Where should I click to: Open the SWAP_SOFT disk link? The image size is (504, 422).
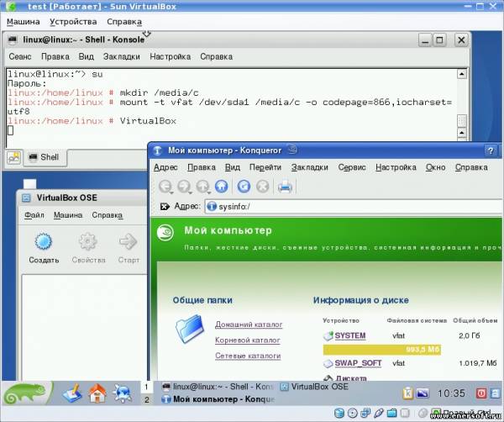pos(358,363)
